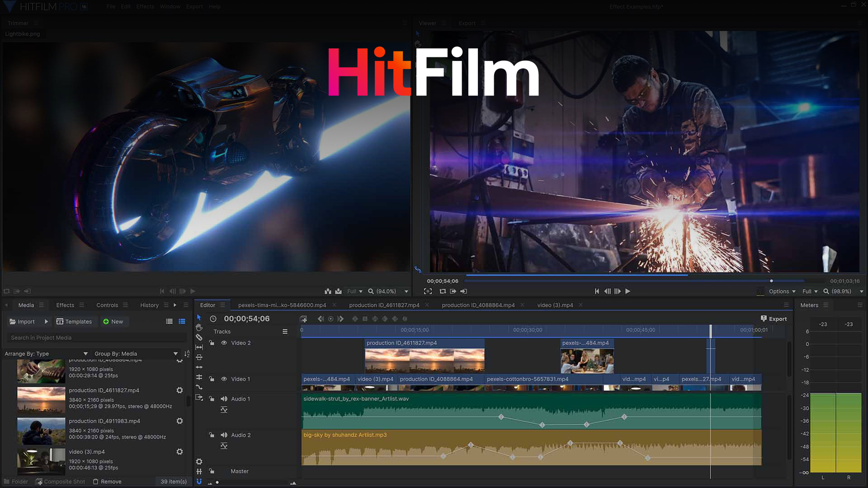The height and width of the screenshot is (488, 868).
Task: Toggle media sort order A-Z icon
Action: coord(187,354)
